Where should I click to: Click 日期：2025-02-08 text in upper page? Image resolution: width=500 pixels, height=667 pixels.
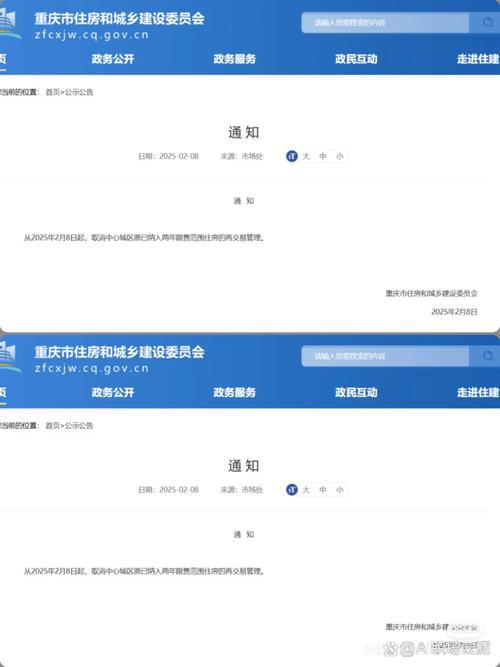[168, 156]
